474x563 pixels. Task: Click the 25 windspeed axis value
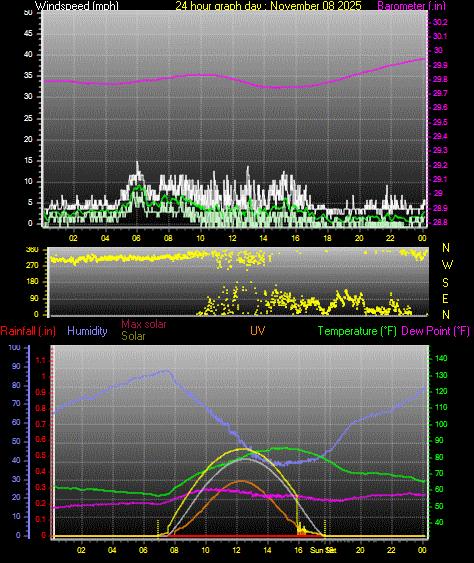[x=28, y=118]
